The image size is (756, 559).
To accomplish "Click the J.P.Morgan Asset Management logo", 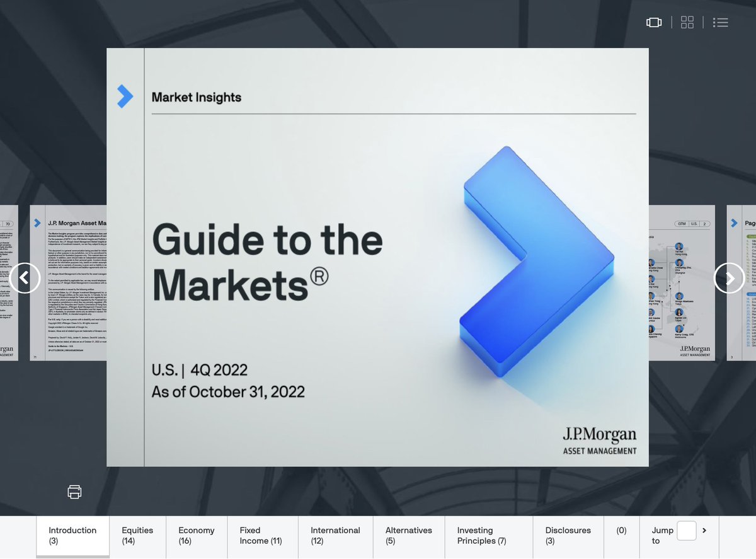I will click(599, 441).
